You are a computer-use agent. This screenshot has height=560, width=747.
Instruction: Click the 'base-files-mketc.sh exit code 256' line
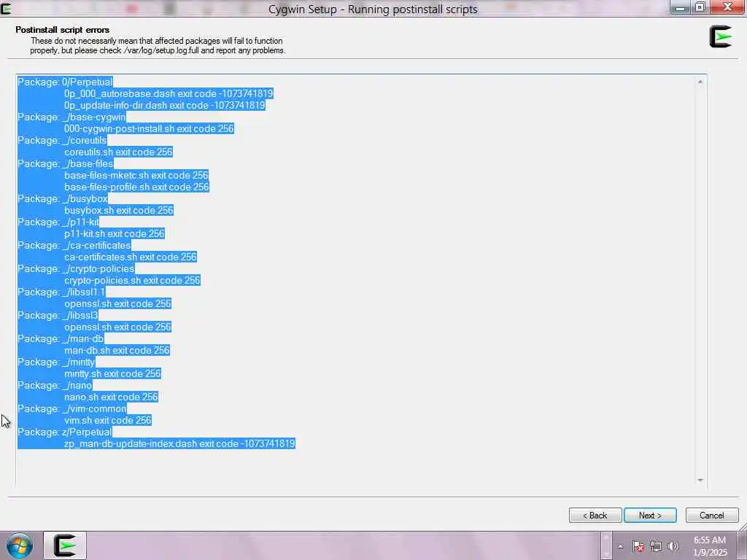[136, 175]
